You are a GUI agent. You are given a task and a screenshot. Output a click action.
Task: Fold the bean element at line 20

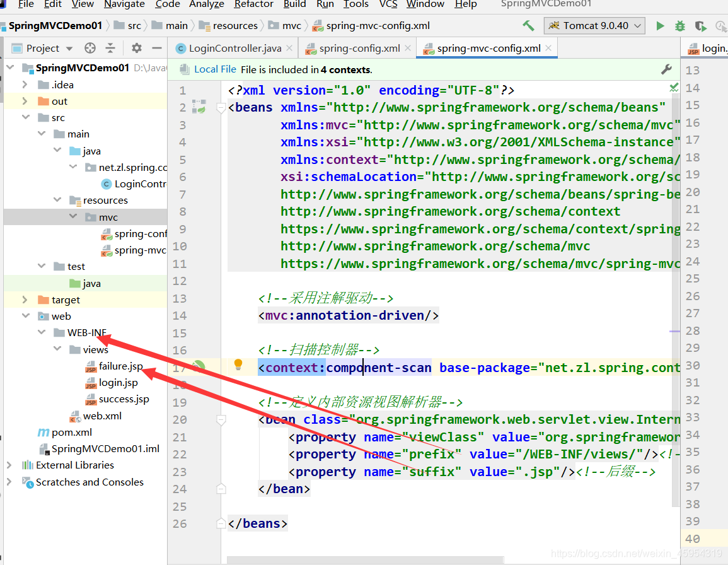click(221, 420)
